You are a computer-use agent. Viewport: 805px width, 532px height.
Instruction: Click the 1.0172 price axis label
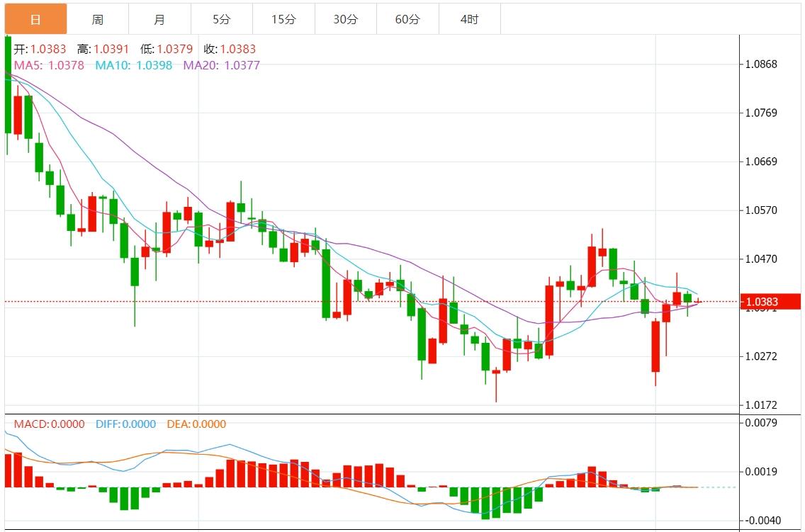[x=761, y=404]
